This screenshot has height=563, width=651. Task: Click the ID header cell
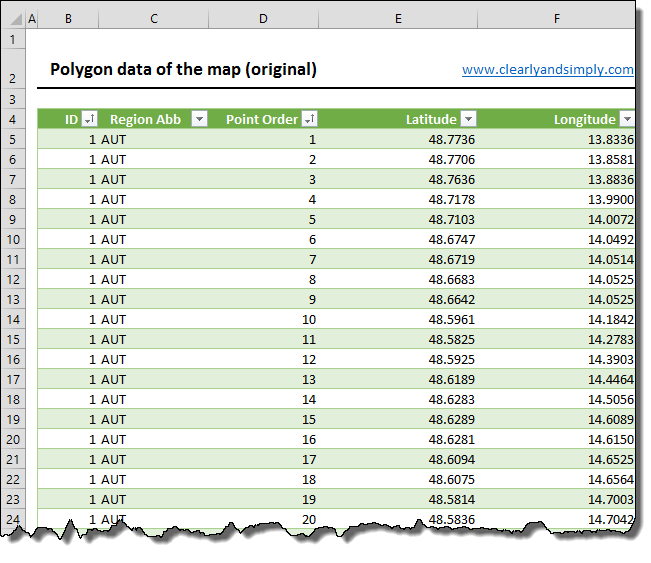68,119
